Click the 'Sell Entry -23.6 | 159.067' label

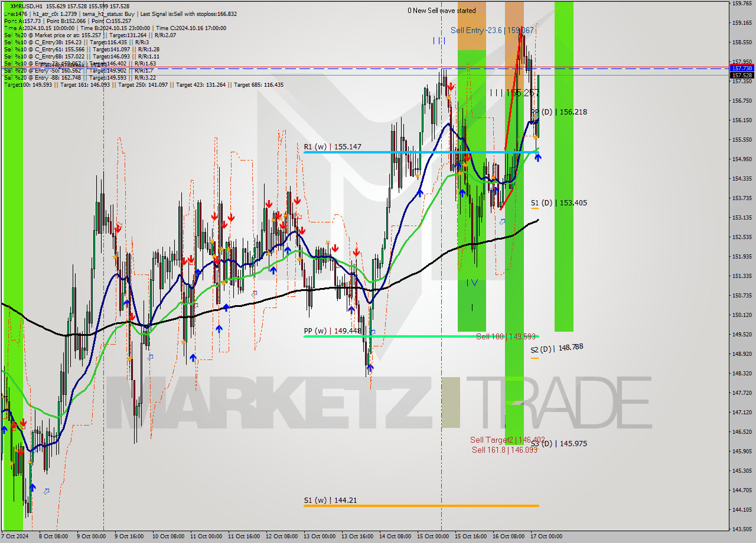[x=492, y=30]
